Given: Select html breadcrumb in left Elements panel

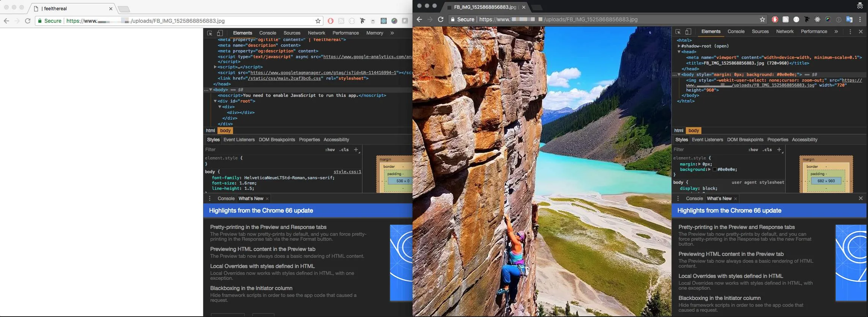Looking at the screenshot, I should (x=210, y=131).
